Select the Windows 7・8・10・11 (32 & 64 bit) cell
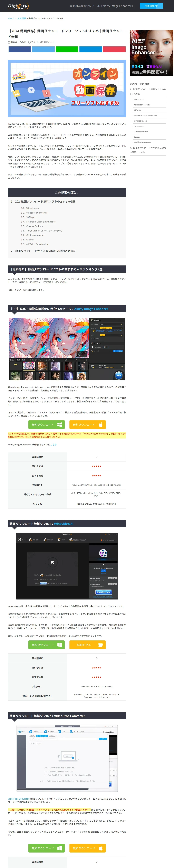The width and height of the screenshot is (174, 868). pos(96,687)
